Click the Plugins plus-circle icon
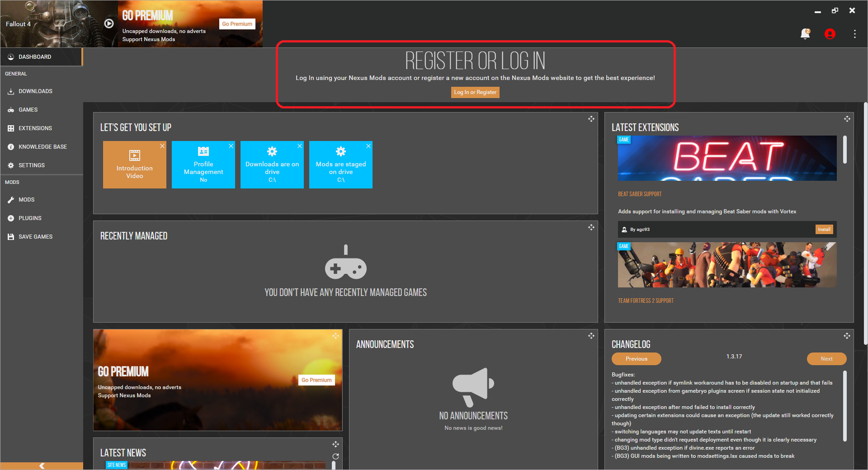Image resolution: width=868 pixels, height=470 pixels. coord(11,218)
